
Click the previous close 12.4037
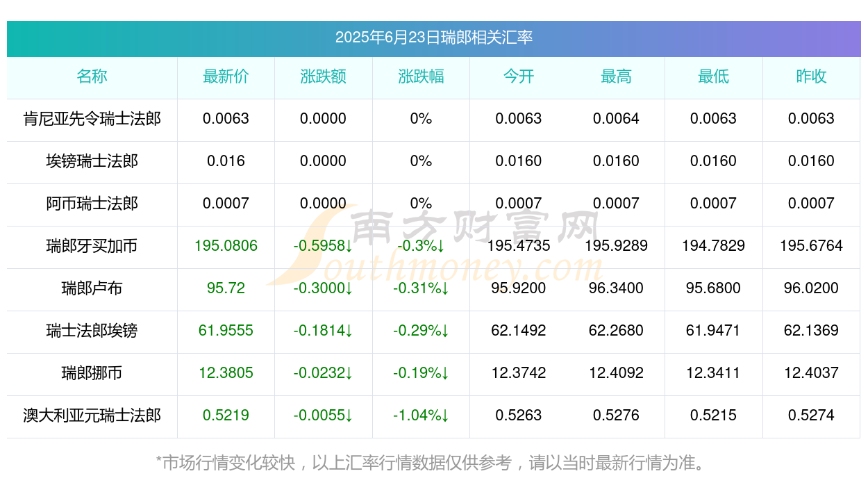(811, 373)
